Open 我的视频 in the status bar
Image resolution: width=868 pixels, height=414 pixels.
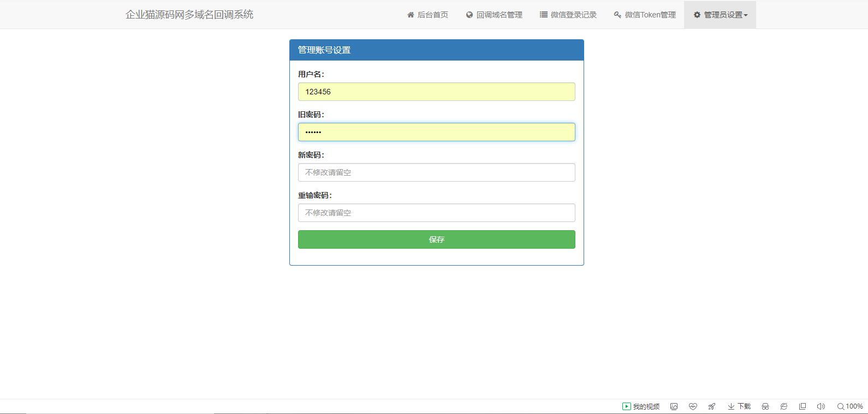click(x=641, y=406)
